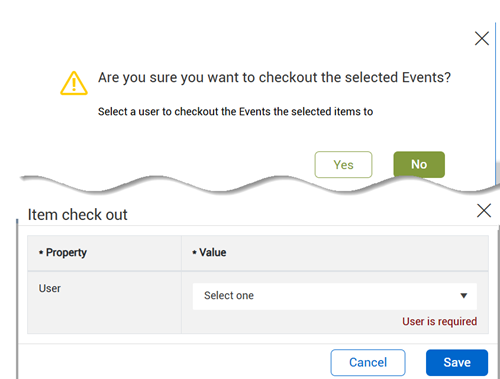Screen dimensions: 500x379
Task: Cancel the item check out
Action: (x=368, y=362)
